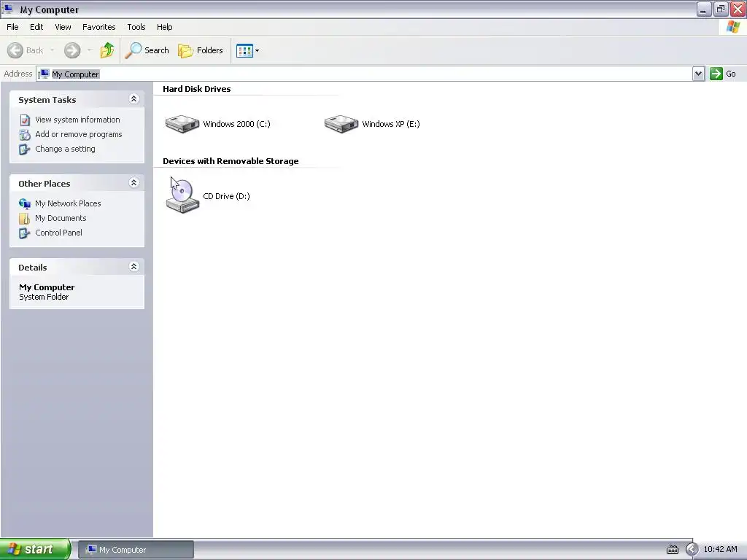Open the View menu
This screenshot has width=747, height=560.
(x=63, y=27)
